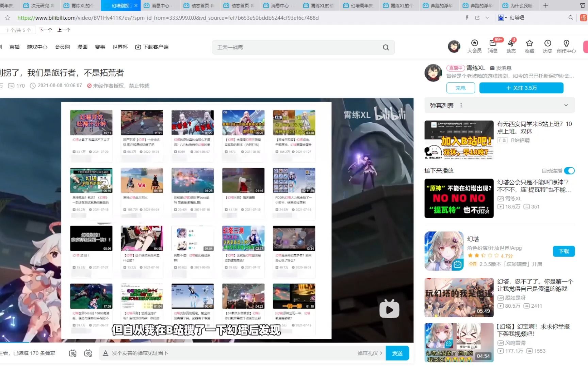Select the 漫画 nav item
Viewport: 588px width, 368px height.
click(82, 47)
